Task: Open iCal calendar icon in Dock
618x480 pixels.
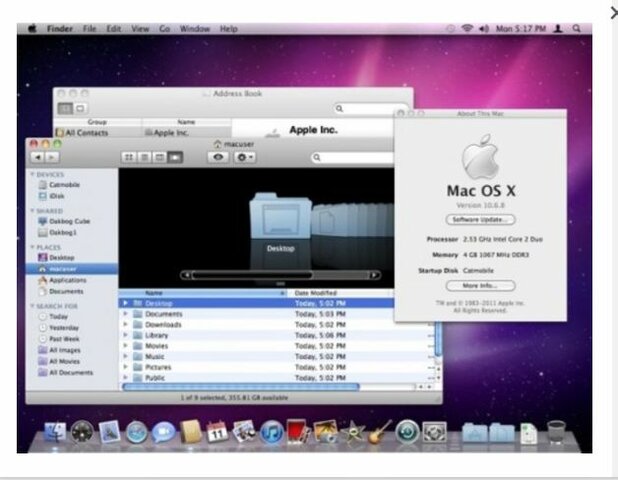Action: point(217,432)
